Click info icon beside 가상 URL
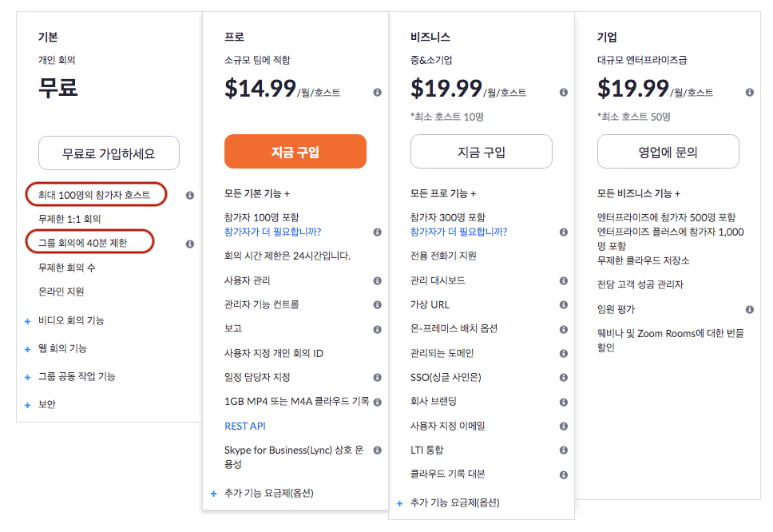 (x=563, y=305)
